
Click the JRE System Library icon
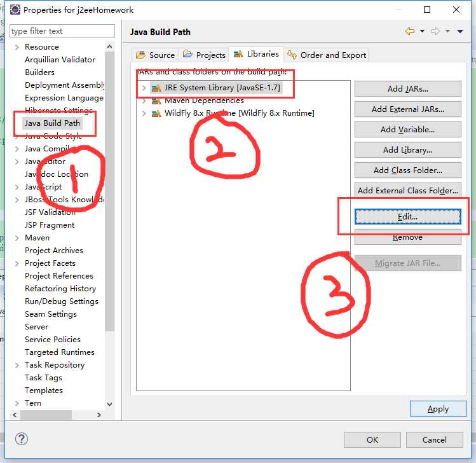156,88
